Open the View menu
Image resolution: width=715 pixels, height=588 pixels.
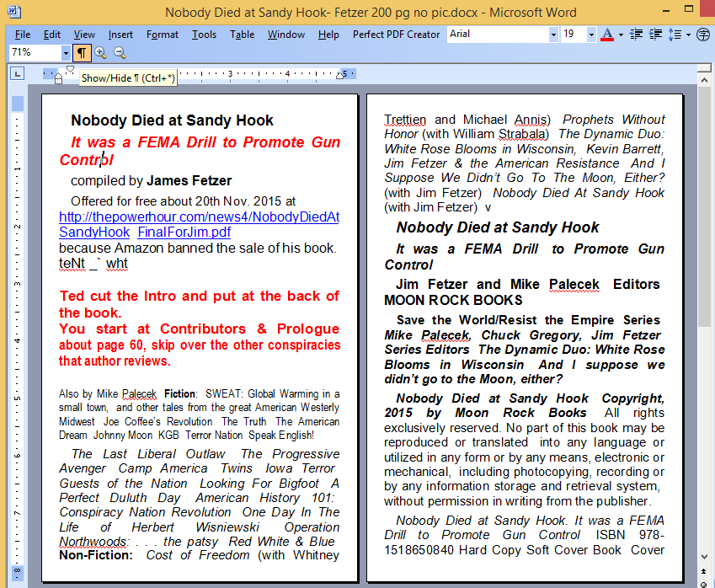coord(84,35)
